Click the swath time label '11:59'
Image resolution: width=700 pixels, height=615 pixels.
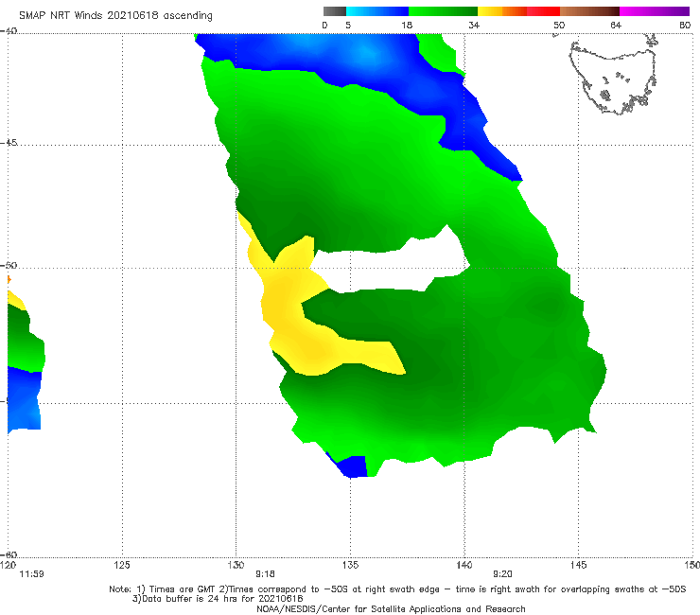[x=31, y=574]
